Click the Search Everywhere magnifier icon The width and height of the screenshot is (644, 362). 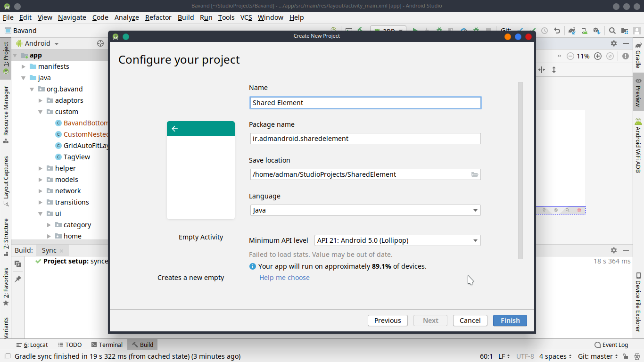coord(612,31)
